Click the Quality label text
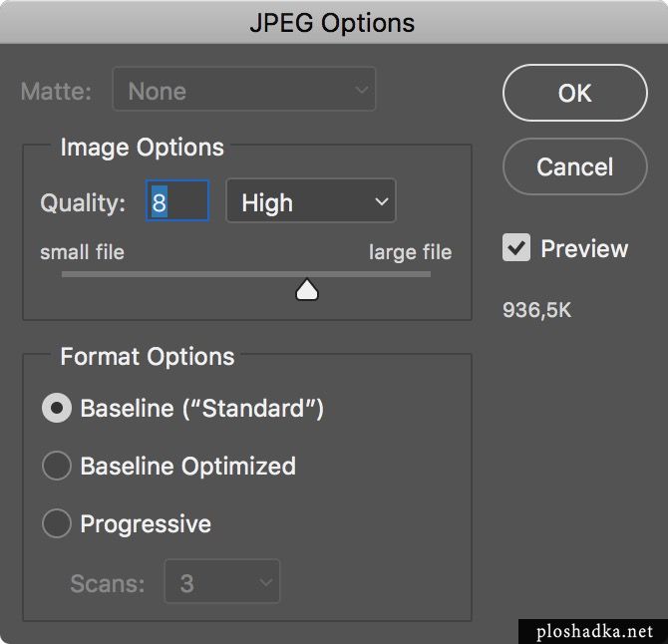The height and width of the screenshot is (644, 668). click(x=83, y=203)
